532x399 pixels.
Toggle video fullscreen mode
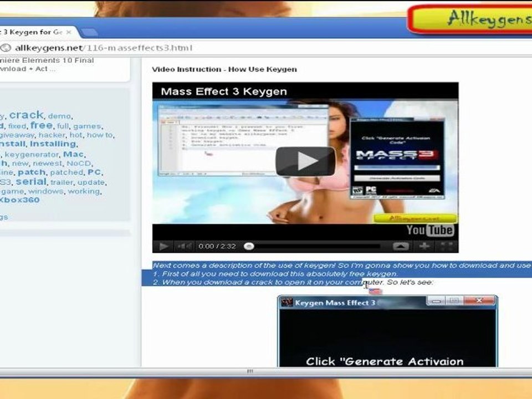446,246
